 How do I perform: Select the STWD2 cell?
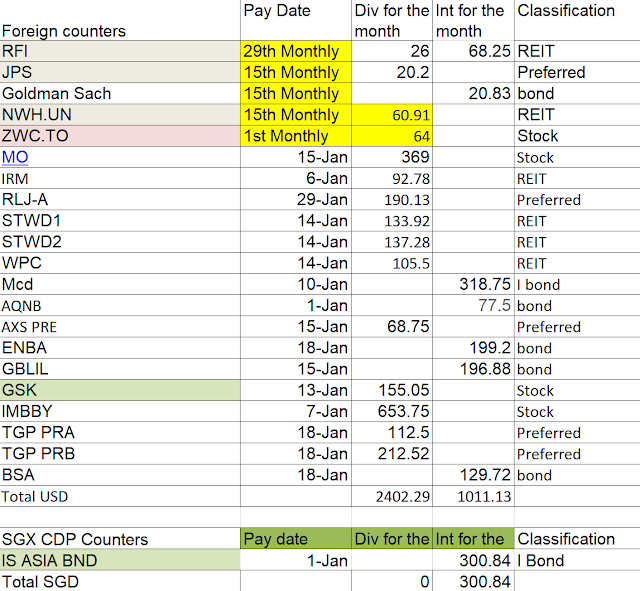pos(120,242)
